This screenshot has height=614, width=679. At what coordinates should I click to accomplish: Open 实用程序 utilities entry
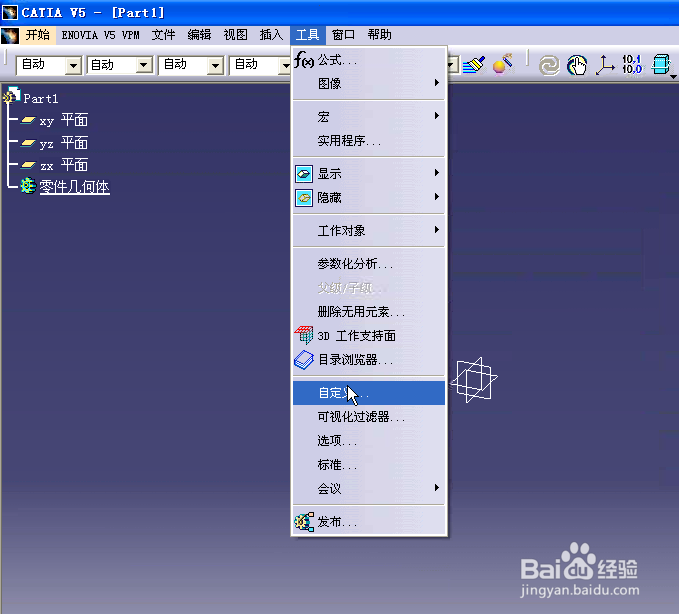[x=369, y=141]
